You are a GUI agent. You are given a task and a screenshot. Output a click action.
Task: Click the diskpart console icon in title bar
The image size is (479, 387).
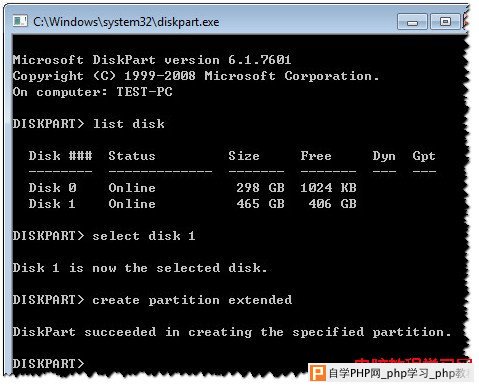tap(20, 21)
